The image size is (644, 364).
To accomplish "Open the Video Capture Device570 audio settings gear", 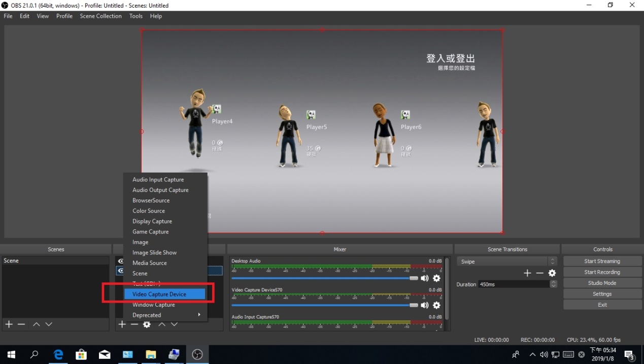I will (x=436, y=305).
